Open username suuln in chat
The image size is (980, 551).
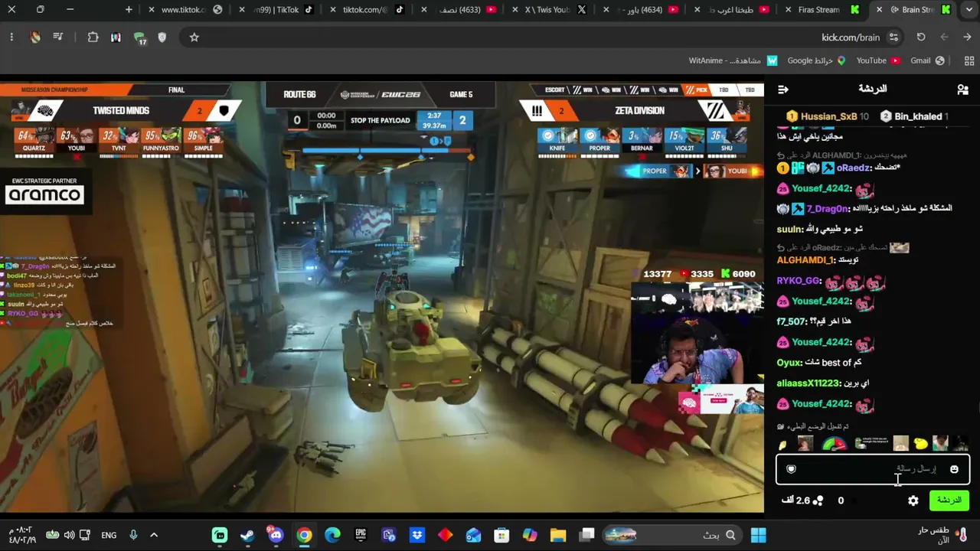point(789,229)
